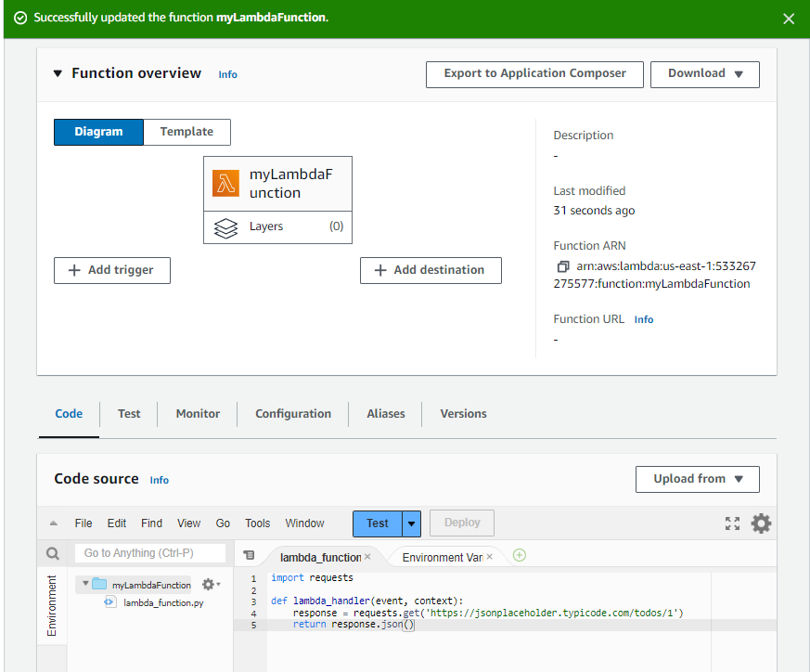The width and height of the screenshot is (810, 672).
Task: Open the folder settings gear in file tree
Action: 209,585
